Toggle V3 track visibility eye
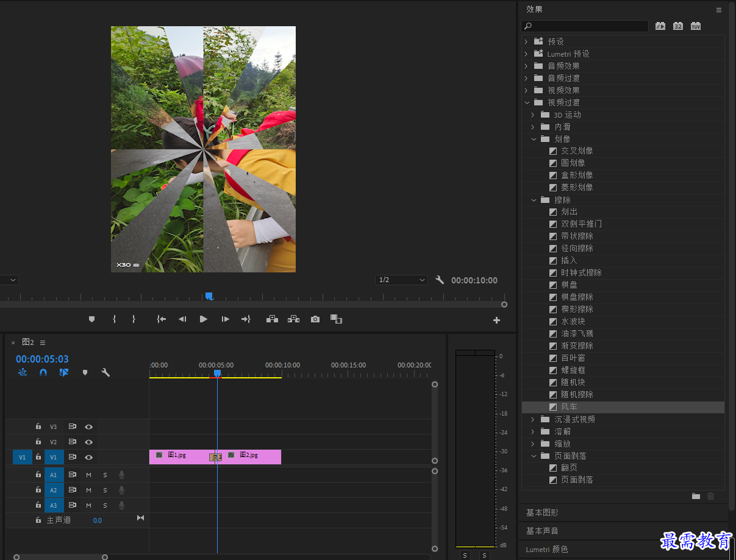The image size is (736, 560). [x=88, y=427]
